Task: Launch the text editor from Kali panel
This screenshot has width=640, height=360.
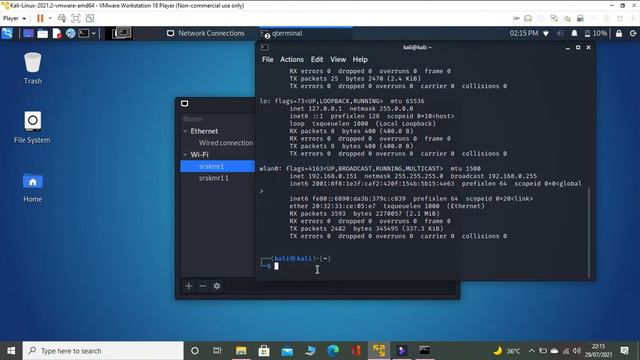Action: click(57, 33)
